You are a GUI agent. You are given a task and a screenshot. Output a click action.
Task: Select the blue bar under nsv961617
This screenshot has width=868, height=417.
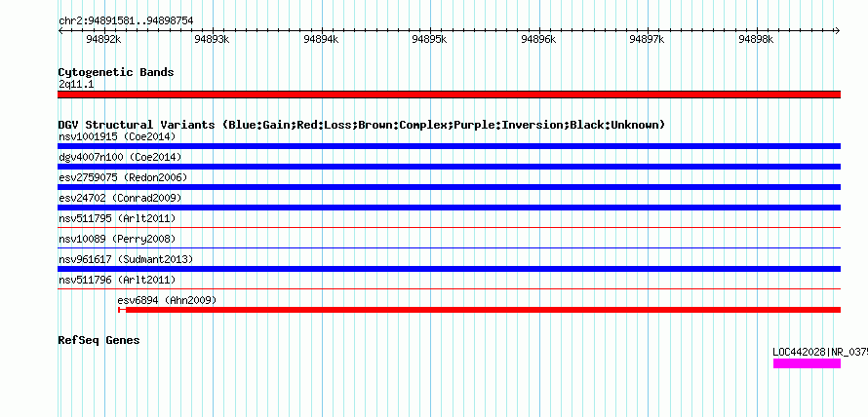click(x=449, y=269)
